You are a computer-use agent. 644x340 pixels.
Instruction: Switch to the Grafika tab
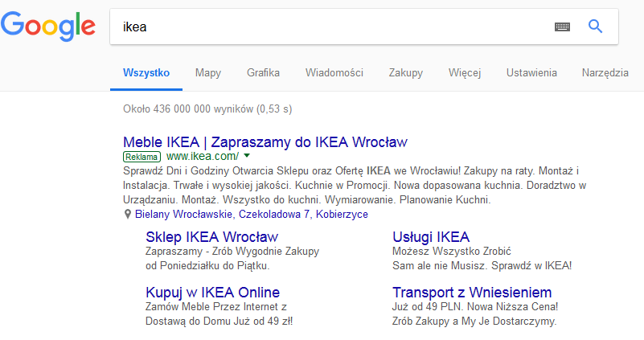pos(263,72)
